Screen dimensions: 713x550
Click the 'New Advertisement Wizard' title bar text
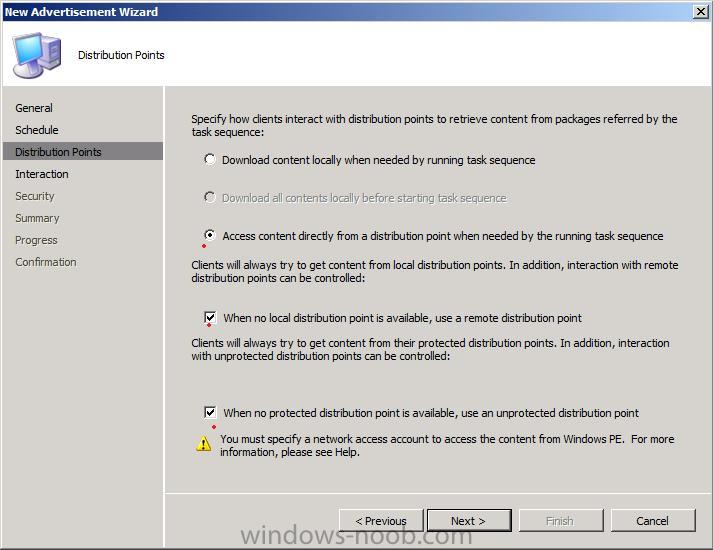81,12
